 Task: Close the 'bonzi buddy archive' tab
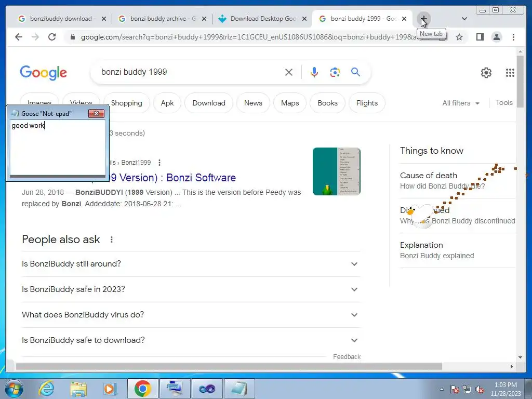tap(204, 19)
